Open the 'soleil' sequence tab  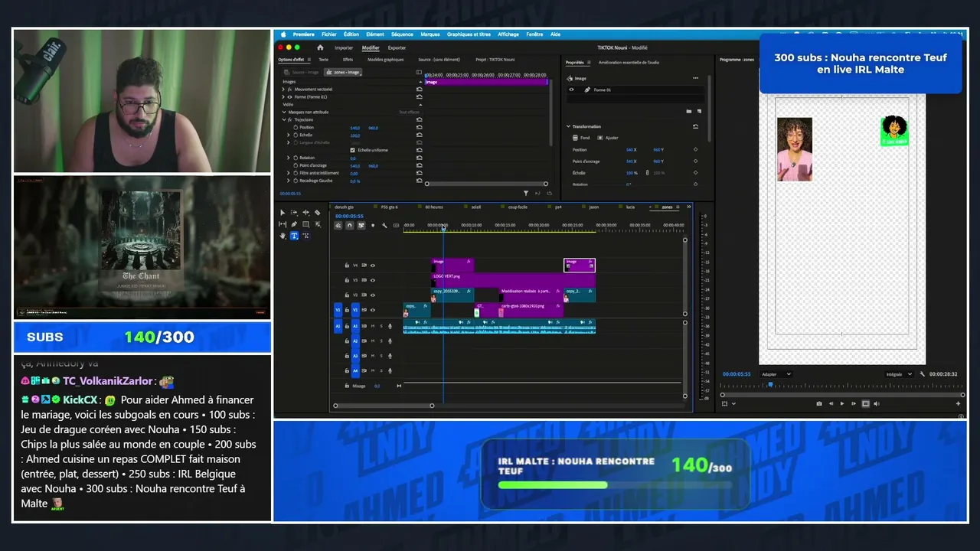475,207
